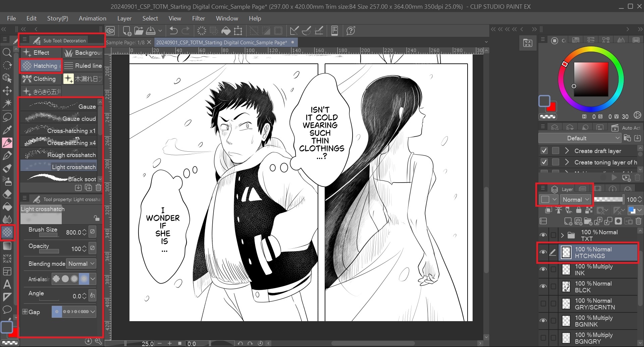Expand the TXT layer folder
The width and height of the screenshot is (644, 347).
pyautogui.click(x=562, y=235)
